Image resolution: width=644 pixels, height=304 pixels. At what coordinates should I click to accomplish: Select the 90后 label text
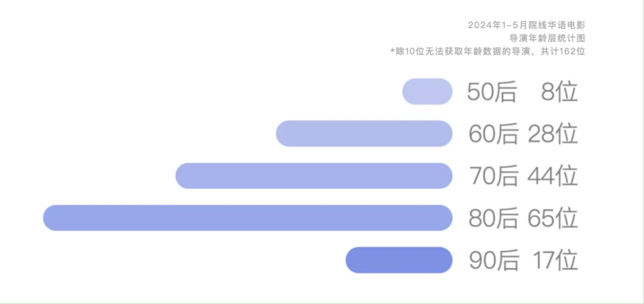point(494,261)
